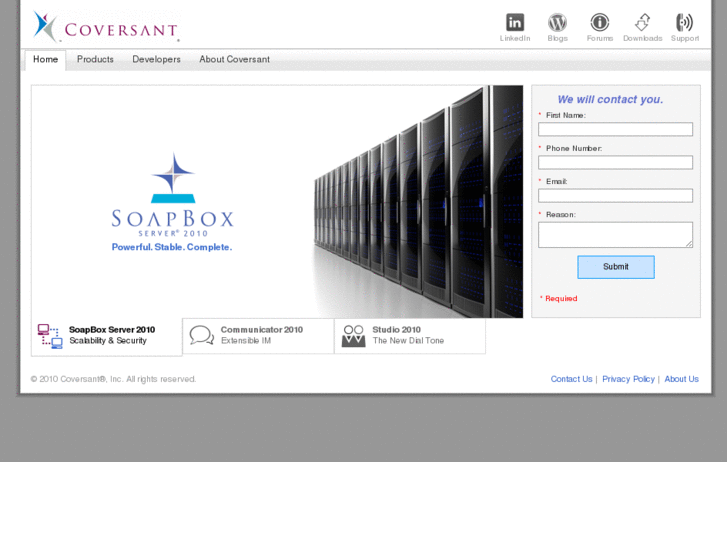727x545 pixels.
Task: Click the copyright 2010 Coversant text
Action: [x=113, y=379]
